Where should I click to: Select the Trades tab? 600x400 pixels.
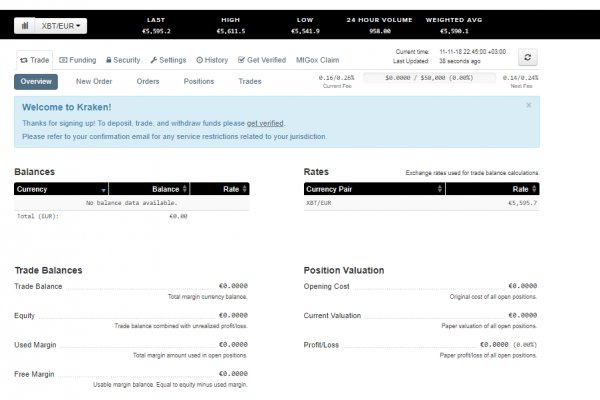(250, 81)
